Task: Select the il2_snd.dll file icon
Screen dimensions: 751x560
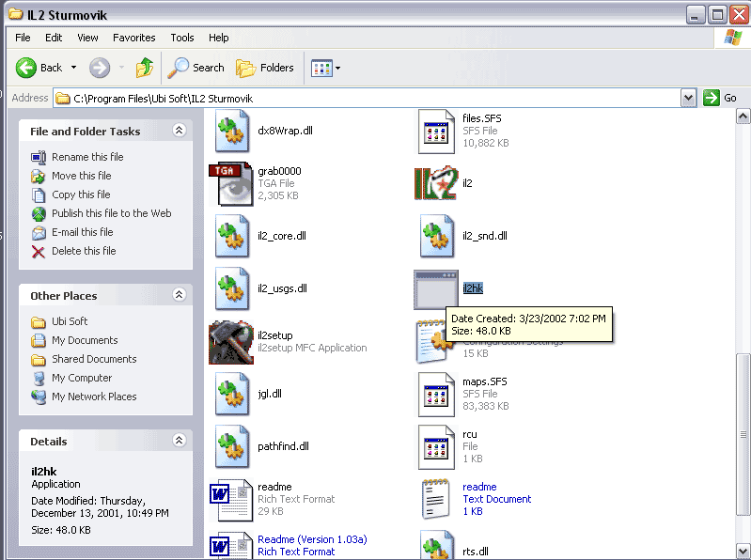Action: click(x=436, y=236)
